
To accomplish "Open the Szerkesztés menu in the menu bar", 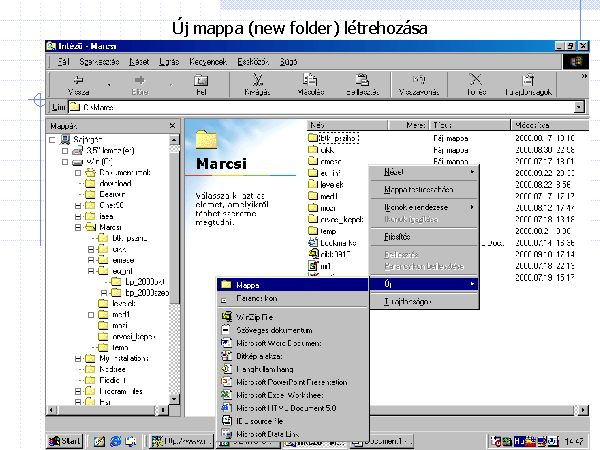I will click(100, 62).
